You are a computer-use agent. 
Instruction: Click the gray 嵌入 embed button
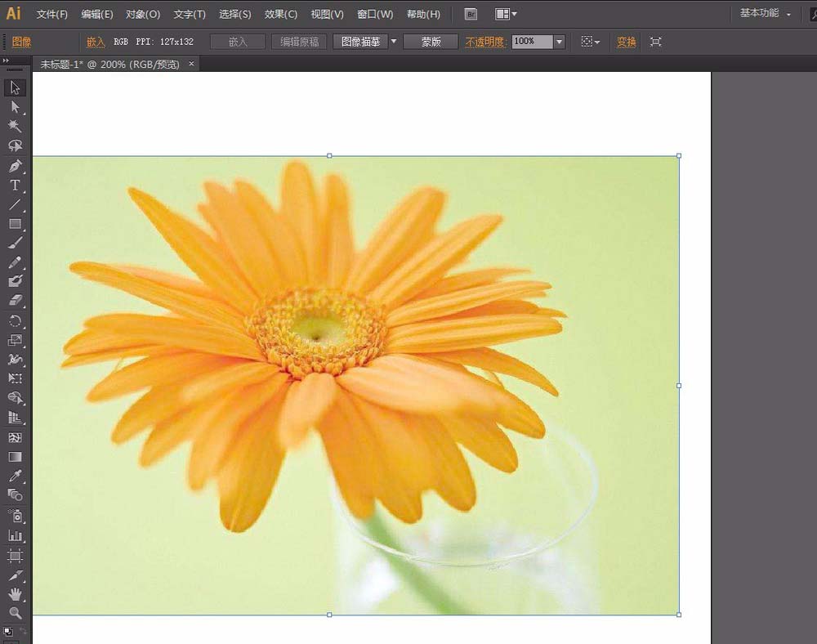click(238, 42)
